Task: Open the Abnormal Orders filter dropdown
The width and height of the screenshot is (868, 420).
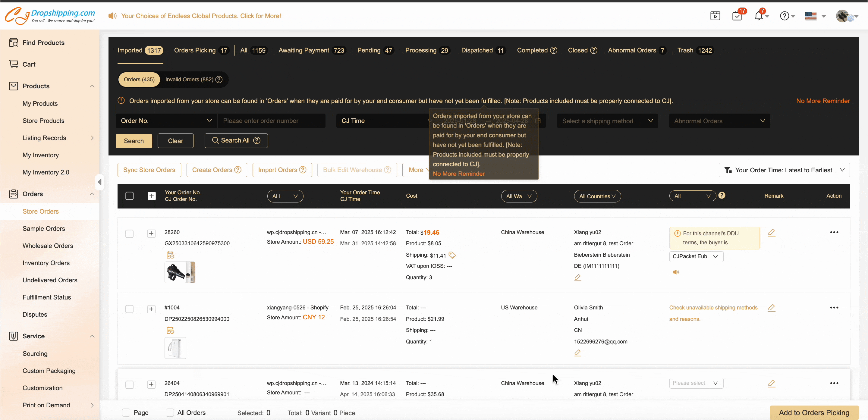Action: click(x=719, y=121)
